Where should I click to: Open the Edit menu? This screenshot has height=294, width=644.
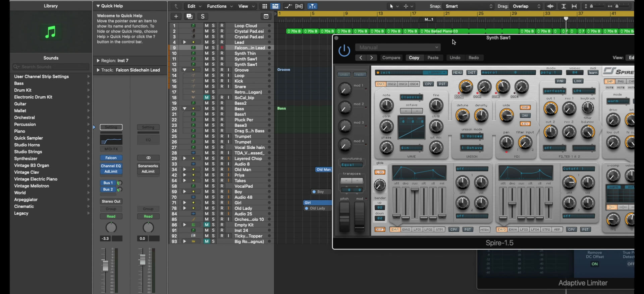[194, 6]
